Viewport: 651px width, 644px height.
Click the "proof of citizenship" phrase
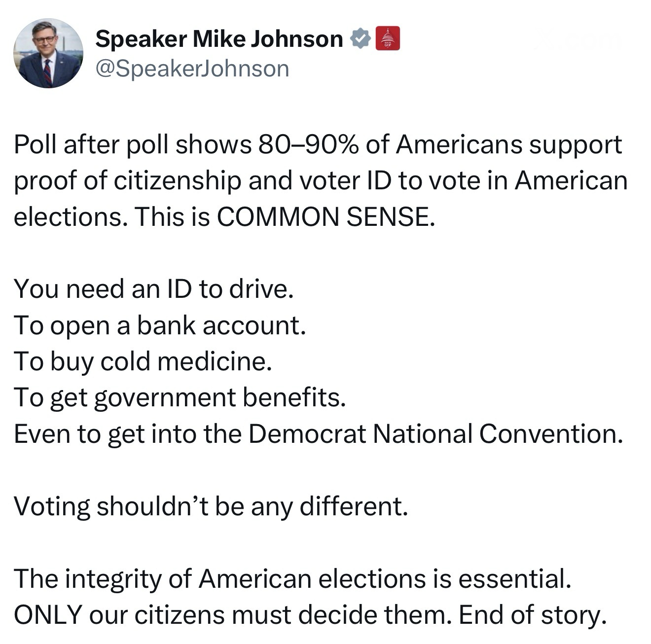click(x=127, y=180)
